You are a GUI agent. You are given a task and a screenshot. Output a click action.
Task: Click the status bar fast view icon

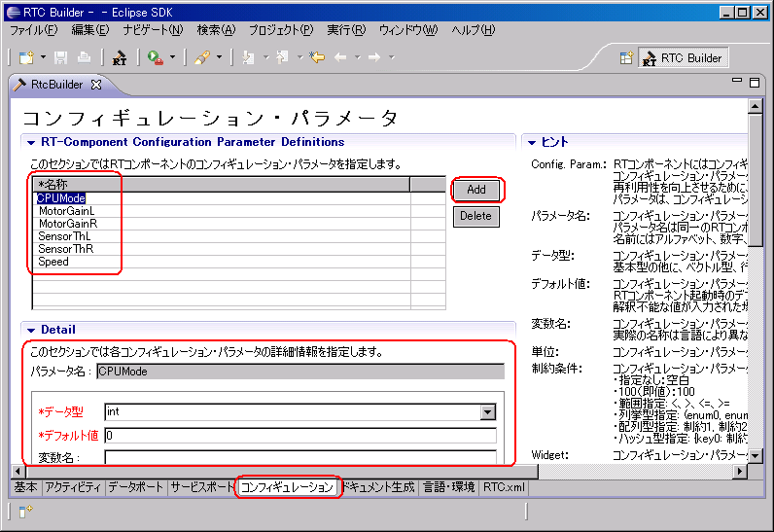pyautogui.click(x=25, y=512)
